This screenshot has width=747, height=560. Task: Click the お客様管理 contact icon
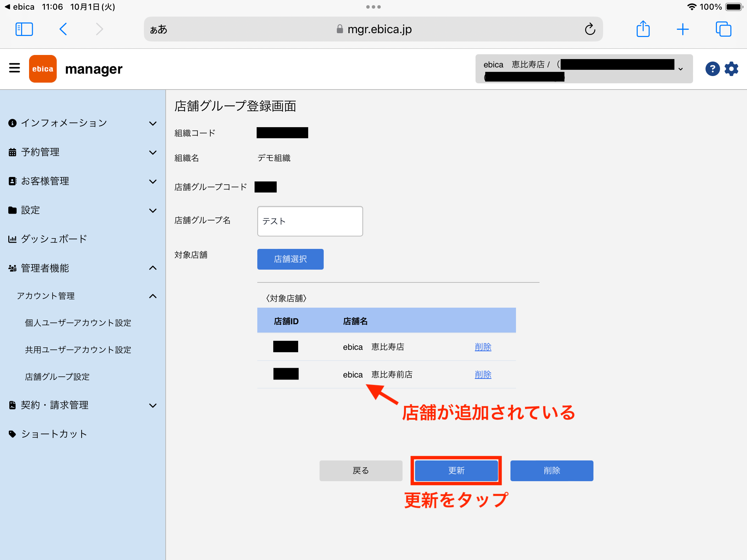(12, 181)
